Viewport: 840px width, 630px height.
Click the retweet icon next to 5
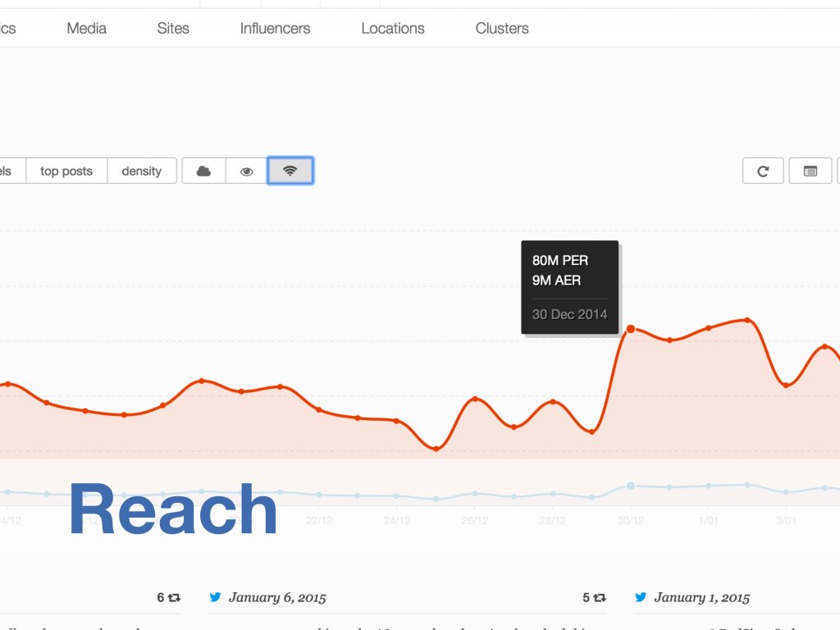point(600,598)
